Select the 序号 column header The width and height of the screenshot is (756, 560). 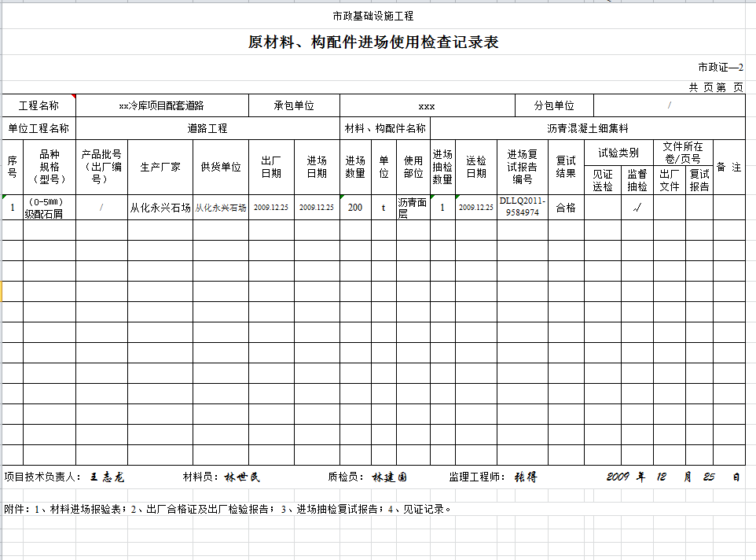pos(13,167)
